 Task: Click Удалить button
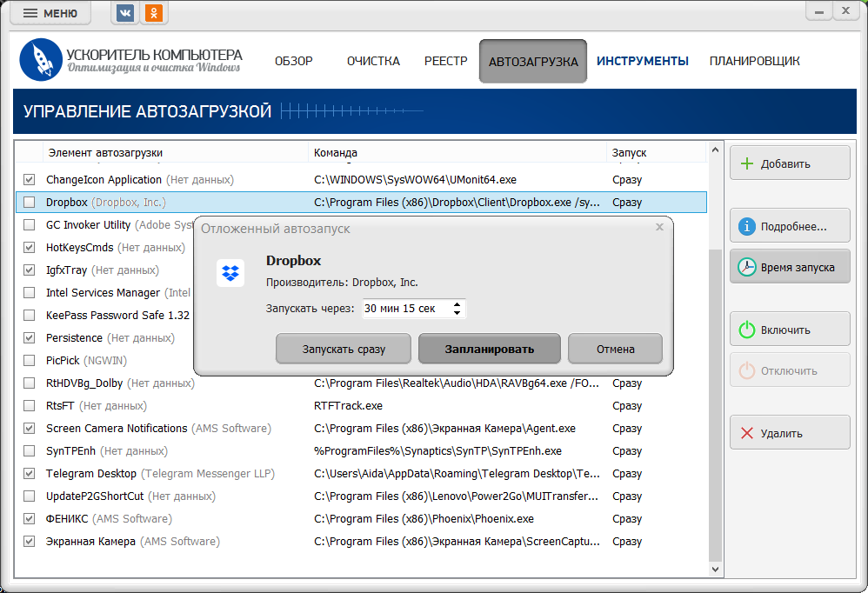pos(790,433)
